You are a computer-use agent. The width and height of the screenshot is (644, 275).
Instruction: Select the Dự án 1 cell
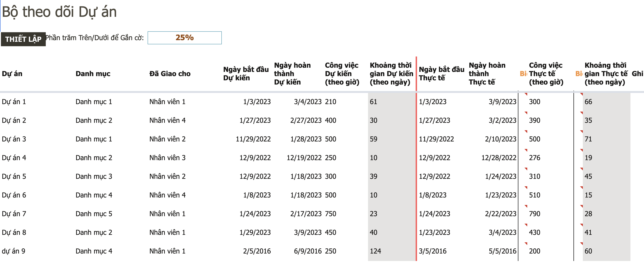tap(14, 102)
